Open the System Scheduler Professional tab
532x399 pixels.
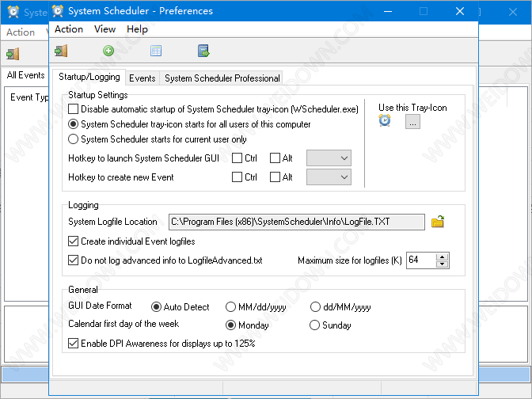[x=222, y=78]
